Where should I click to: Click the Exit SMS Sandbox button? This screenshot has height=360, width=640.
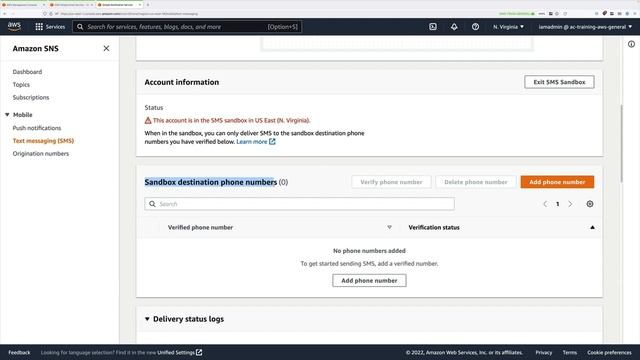pos(559,82)
